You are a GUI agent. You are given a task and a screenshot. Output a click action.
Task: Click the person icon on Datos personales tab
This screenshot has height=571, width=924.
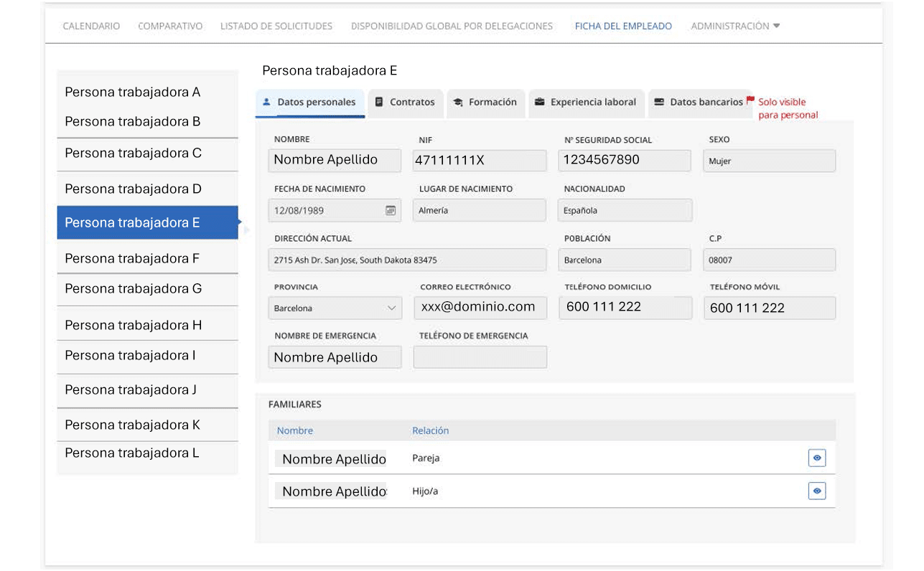pos(267,103)
